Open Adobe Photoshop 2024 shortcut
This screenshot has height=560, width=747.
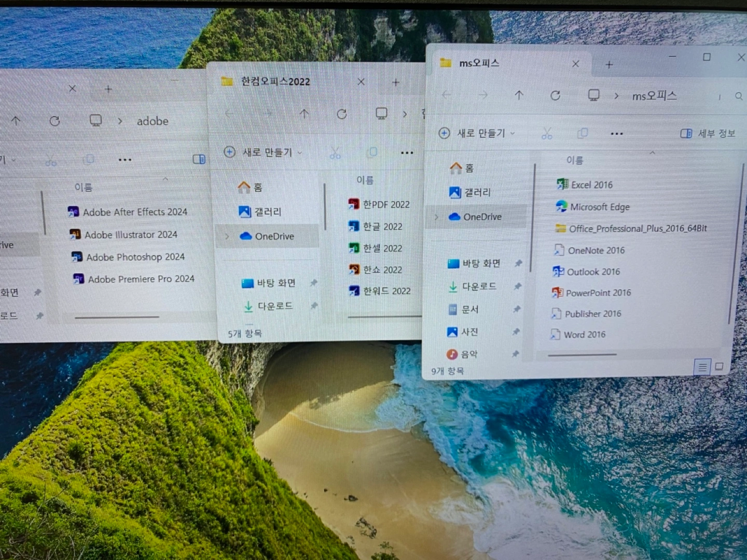[128, 257]
